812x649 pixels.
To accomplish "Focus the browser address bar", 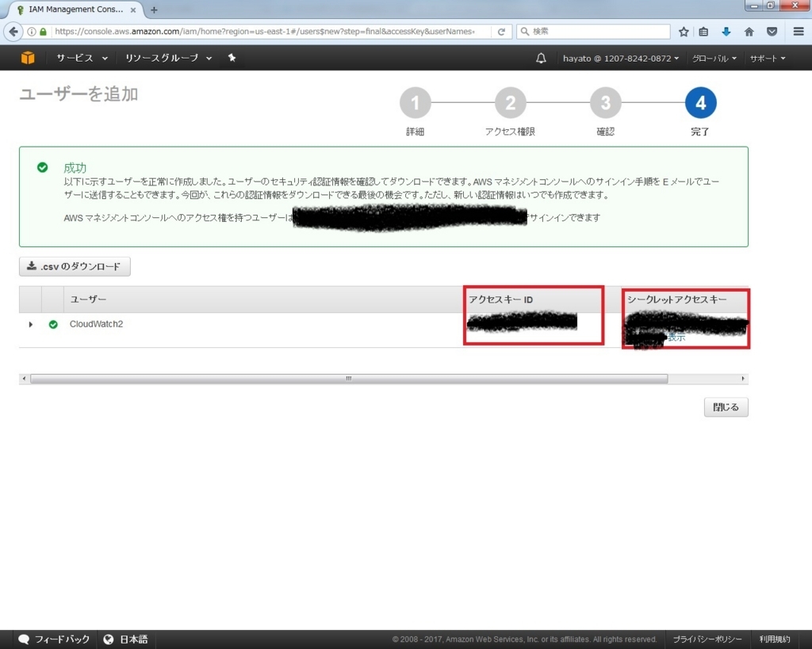I will click(x=264, y=32).
